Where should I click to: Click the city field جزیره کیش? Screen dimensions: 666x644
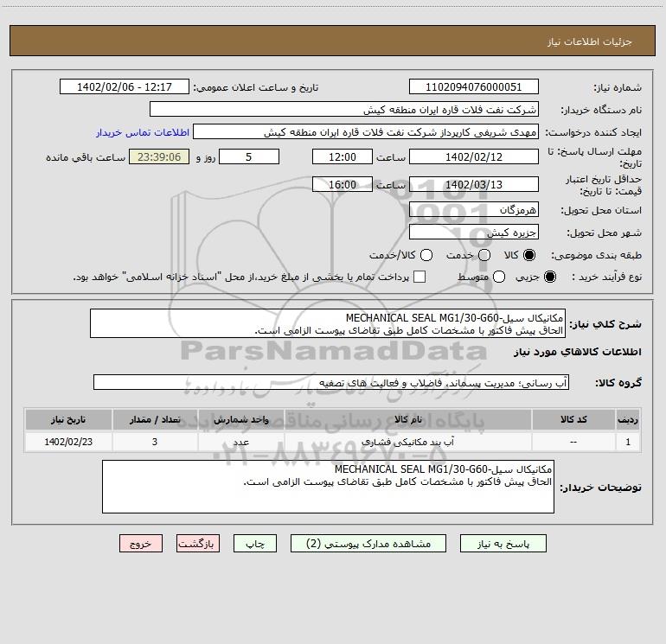coord(474,232)
